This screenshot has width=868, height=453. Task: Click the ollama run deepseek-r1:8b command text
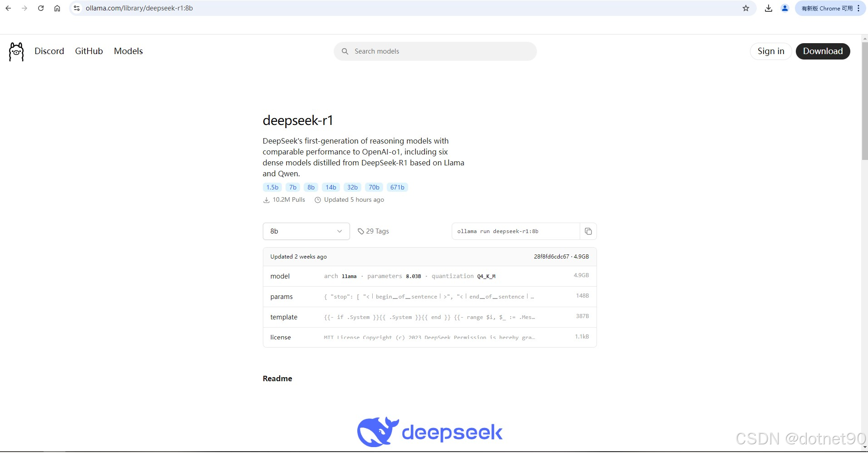click(x=498, y=231)
